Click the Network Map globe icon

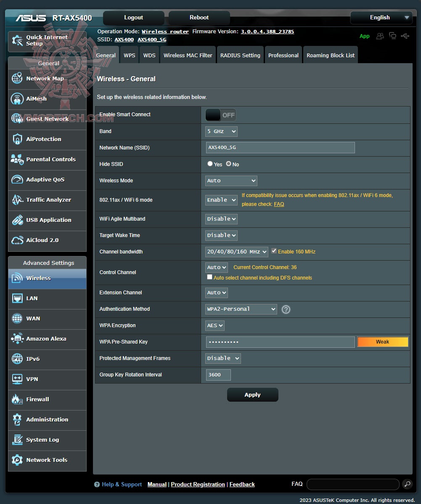(x=17, y=78)
